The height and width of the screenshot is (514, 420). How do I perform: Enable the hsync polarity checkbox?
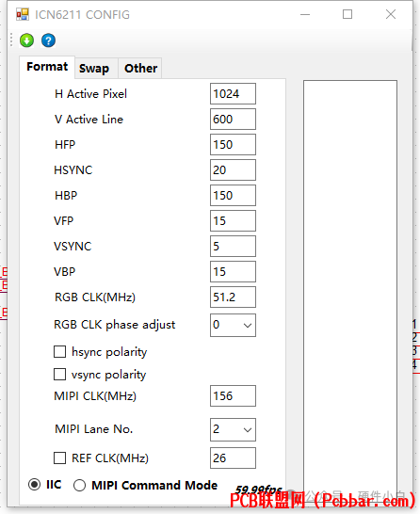[x=59, y=352]
